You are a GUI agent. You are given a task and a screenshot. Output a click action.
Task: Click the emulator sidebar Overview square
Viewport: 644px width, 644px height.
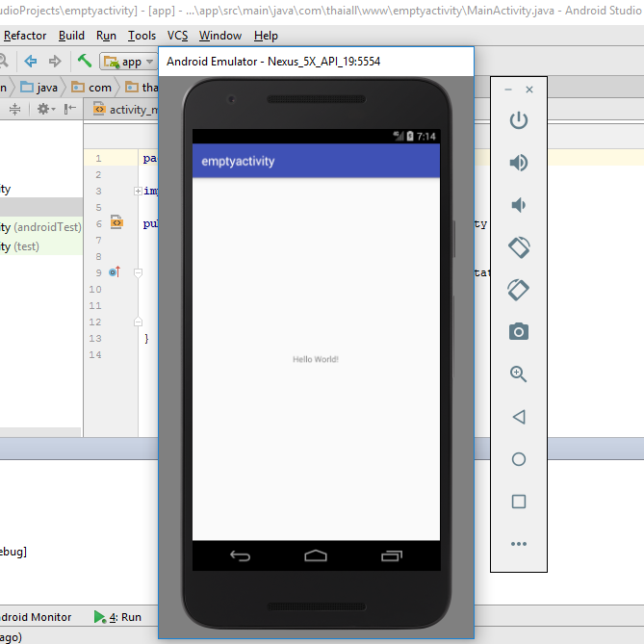pos(519,502)
